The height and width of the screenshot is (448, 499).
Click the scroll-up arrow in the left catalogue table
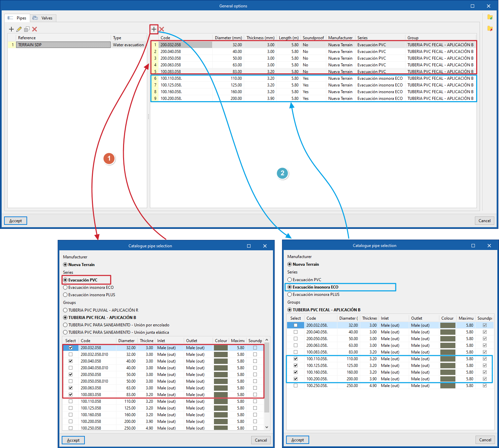point(267,340)
